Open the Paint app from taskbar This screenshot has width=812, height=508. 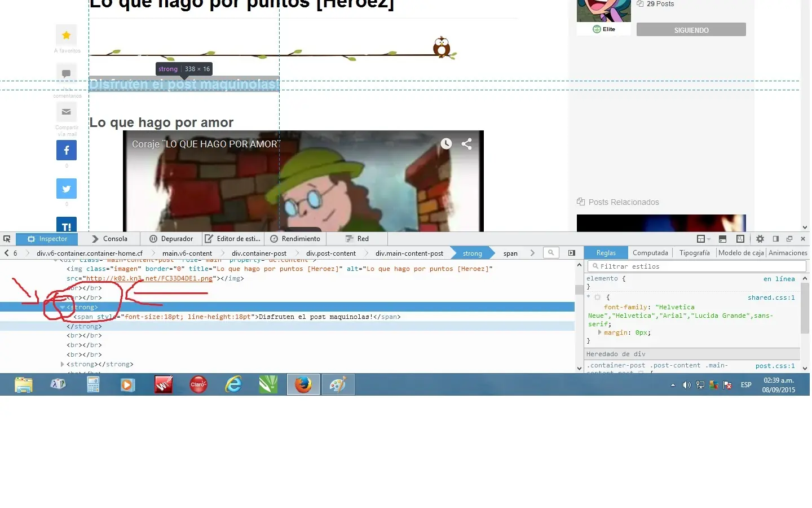[338, 385]
